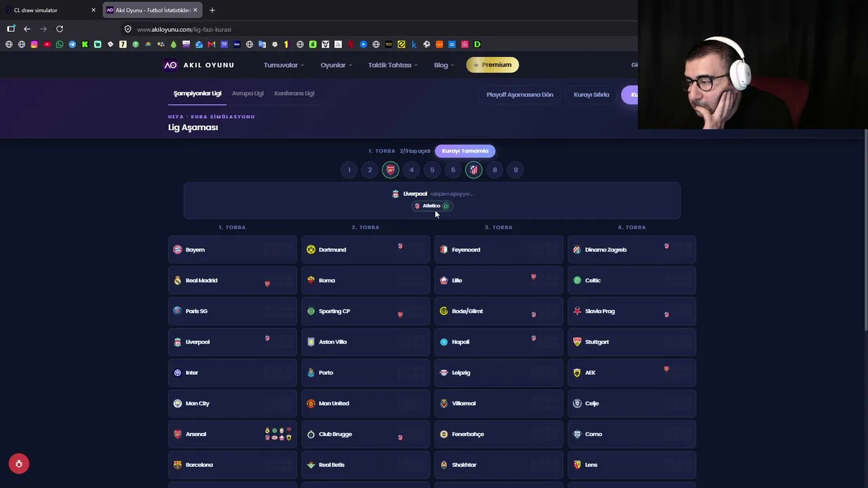The image size is (868, 488).
Task: Click the Dortmund club crest
Action: (311, 250)
